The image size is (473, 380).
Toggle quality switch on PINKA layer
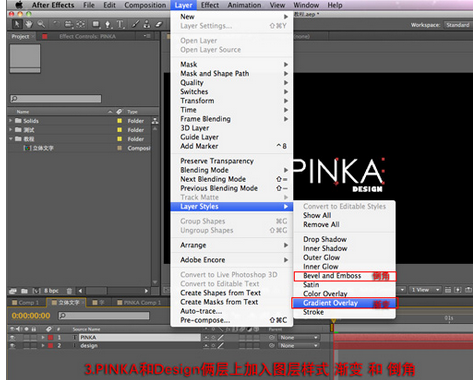coord(220,338)
